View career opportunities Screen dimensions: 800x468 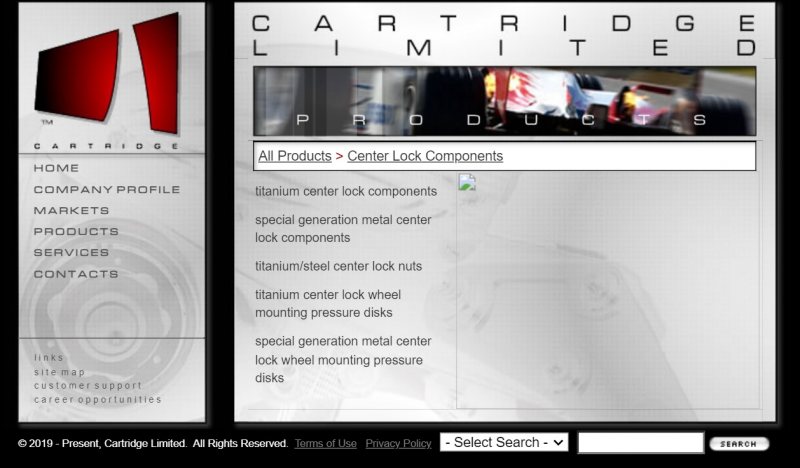tap(98, 399)
